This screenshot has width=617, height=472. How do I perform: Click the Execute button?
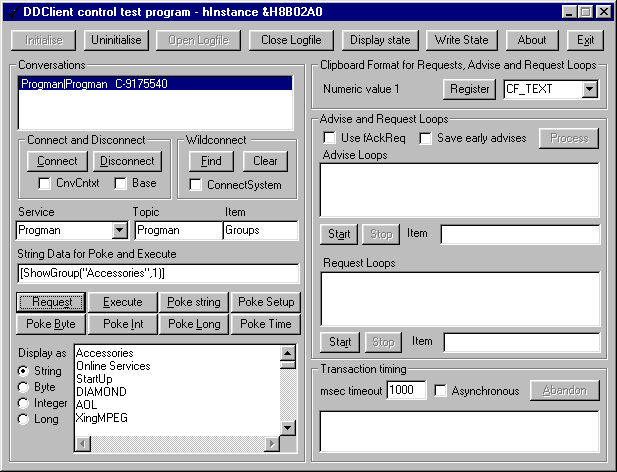click(x=122, y=302)
